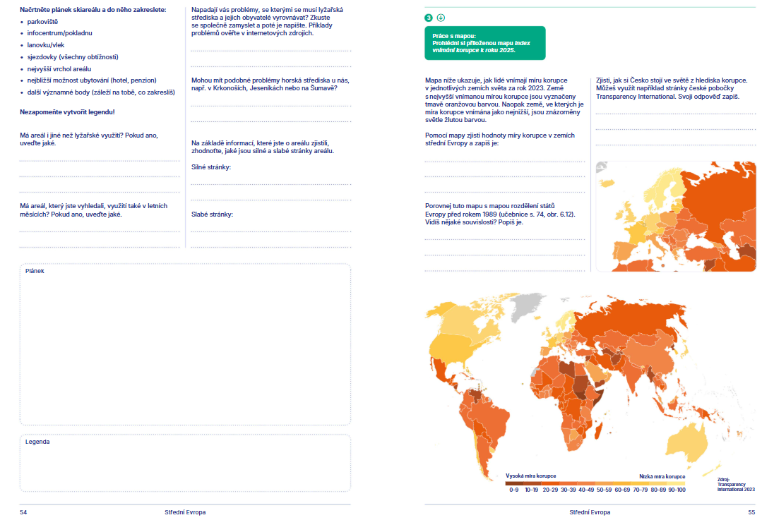
Task: Click the green download arrow icon
Action: pos(441,18)
